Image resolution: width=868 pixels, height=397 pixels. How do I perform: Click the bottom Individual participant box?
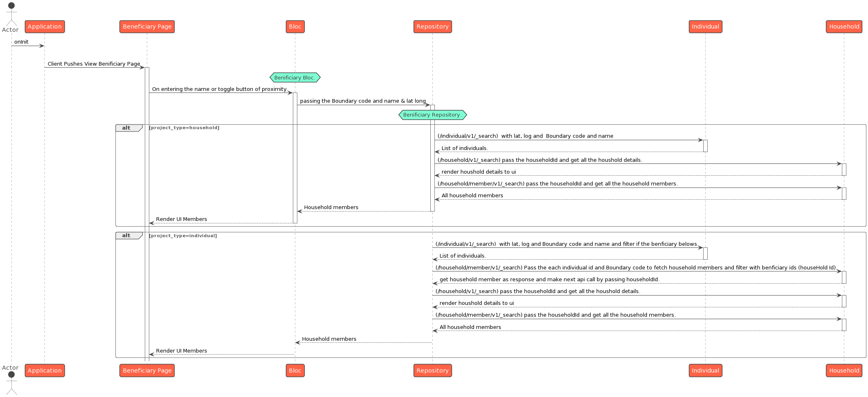[x=705, y=371]
